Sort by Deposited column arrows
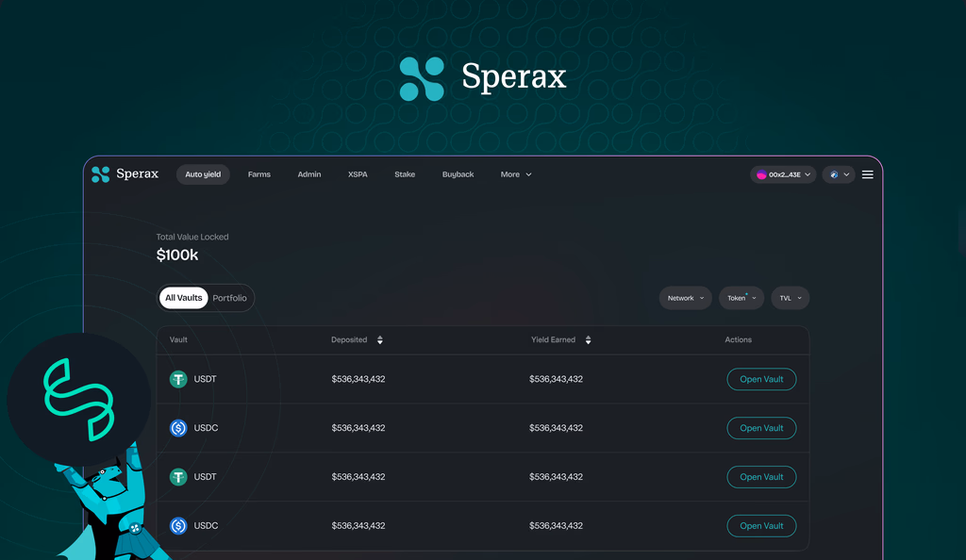Screen dimensions: 966x560 380,340
